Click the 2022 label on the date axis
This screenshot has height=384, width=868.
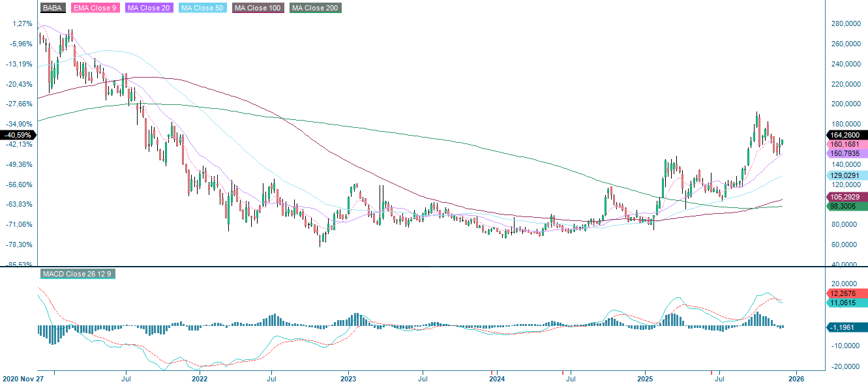click(x=200, y=377)
